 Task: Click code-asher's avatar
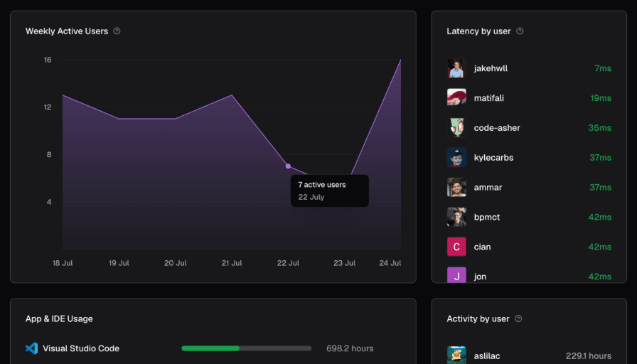coord(456,127)
